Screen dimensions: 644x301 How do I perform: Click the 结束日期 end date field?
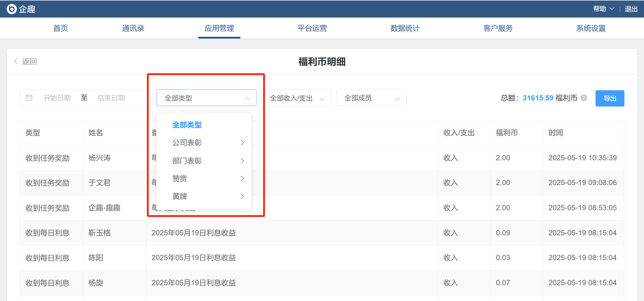point(111,98)
